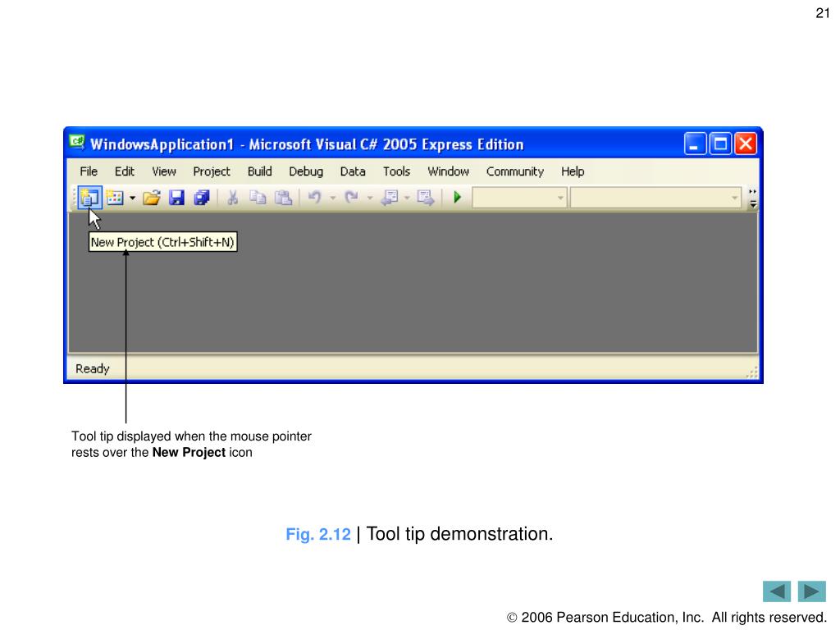Click the Ready status bar text
Screen dimensions: 840x630
92,368
